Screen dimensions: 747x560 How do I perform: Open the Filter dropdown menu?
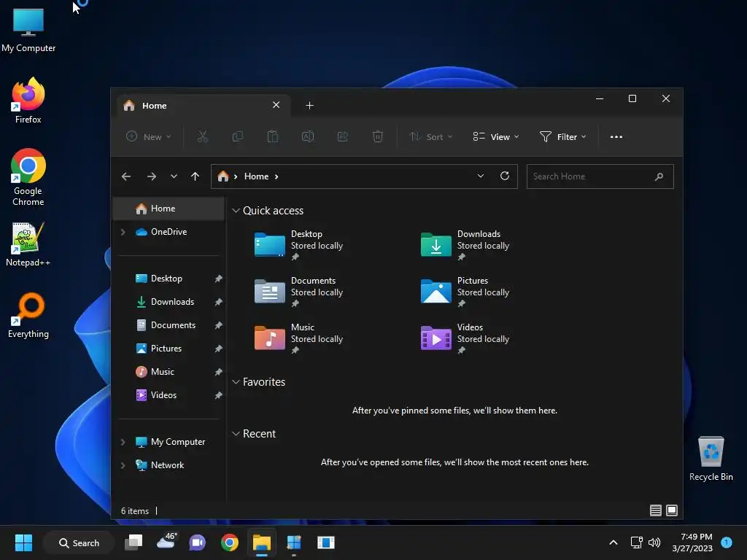[x=562, y=136]
